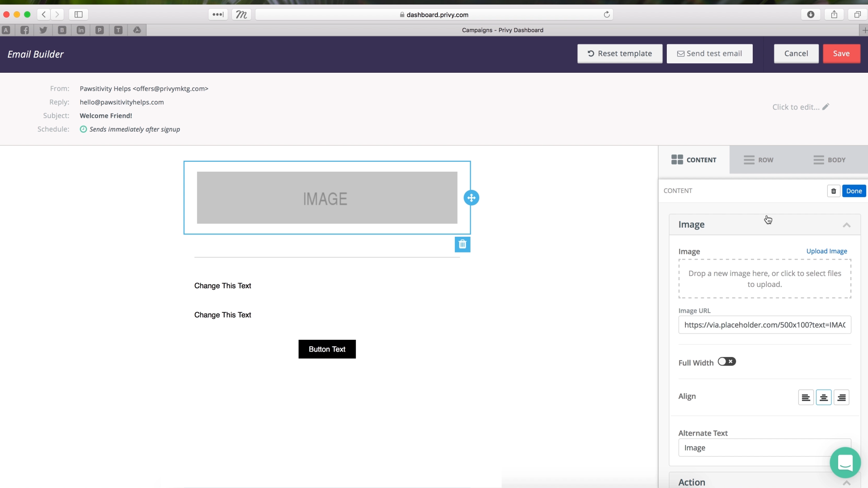Viewport: 868px width, 488px height.
Task: Open the Google Drive bookmark icon
Action: (137, 30)
